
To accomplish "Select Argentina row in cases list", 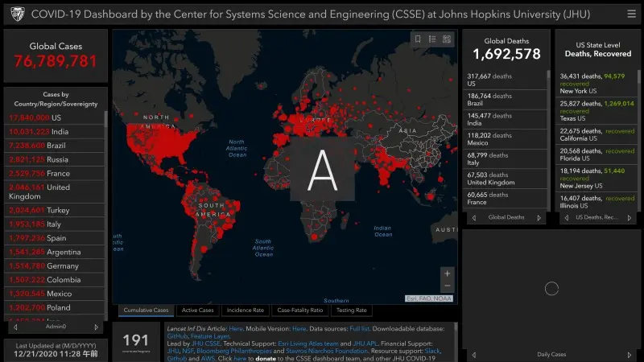I will pos(54,252).
